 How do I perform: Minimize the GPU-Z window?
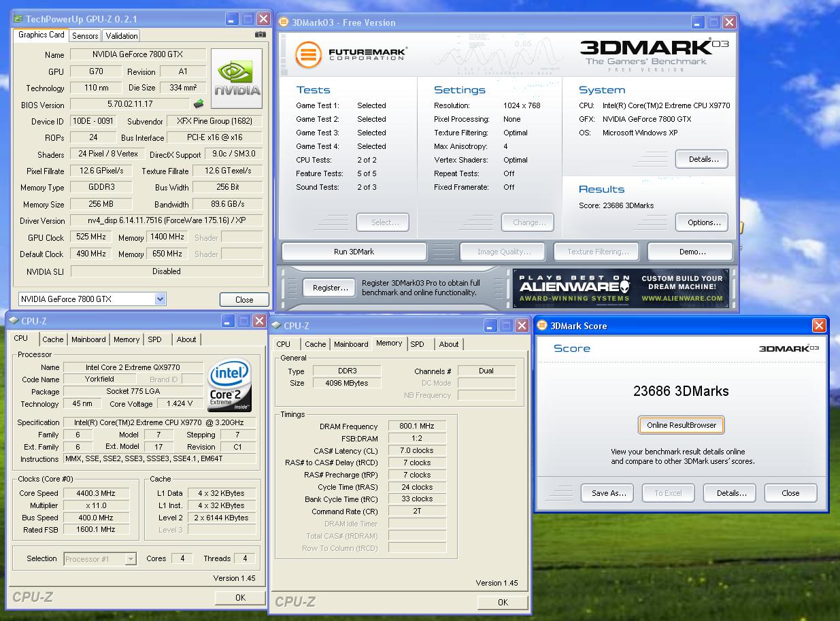(x=231, y=19)
